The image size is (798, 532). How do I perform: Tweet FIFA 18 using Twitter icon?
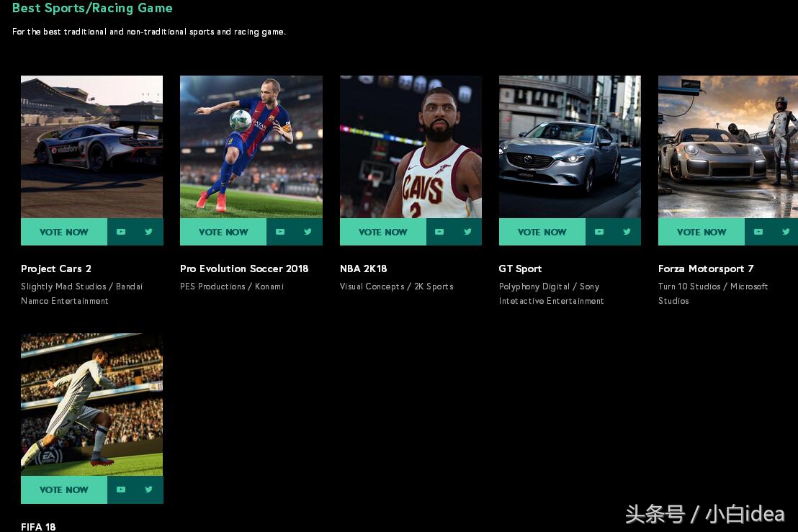pyautogui.click(x=148, y=490)
